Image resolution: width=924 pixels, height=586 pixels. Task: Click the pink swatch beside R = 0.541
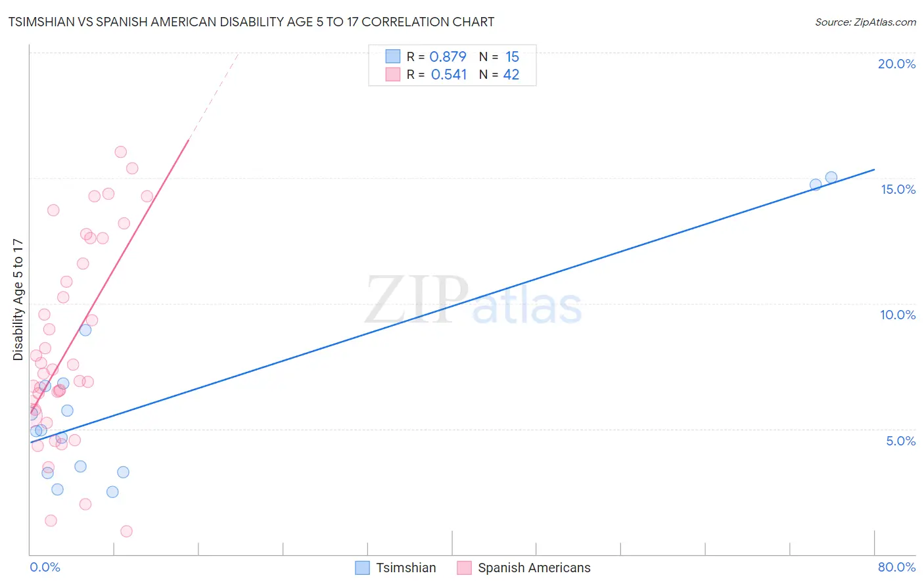pyautogui.click(x=393, y=74)
